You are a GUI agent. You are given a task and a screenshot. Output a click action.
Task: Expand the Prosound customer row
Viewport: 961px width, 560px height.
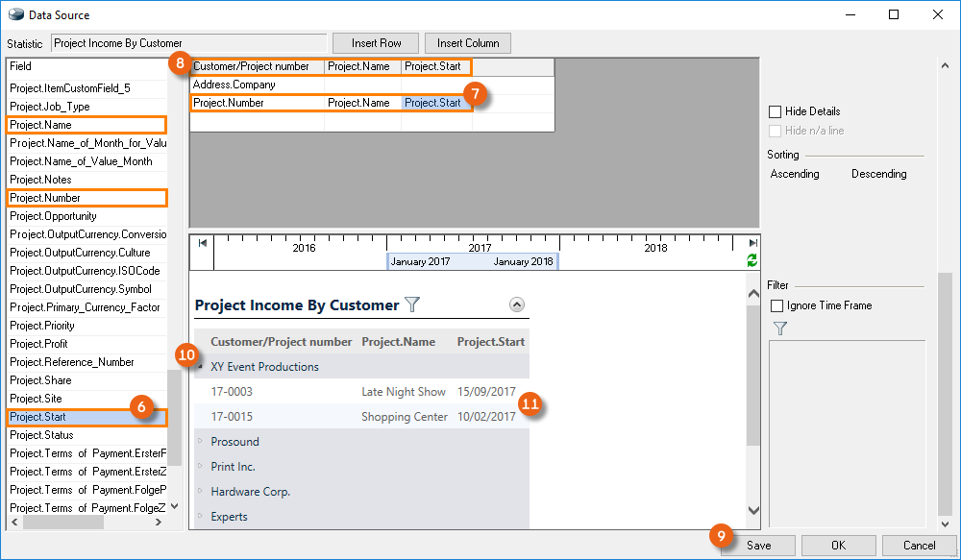[201, 442]
